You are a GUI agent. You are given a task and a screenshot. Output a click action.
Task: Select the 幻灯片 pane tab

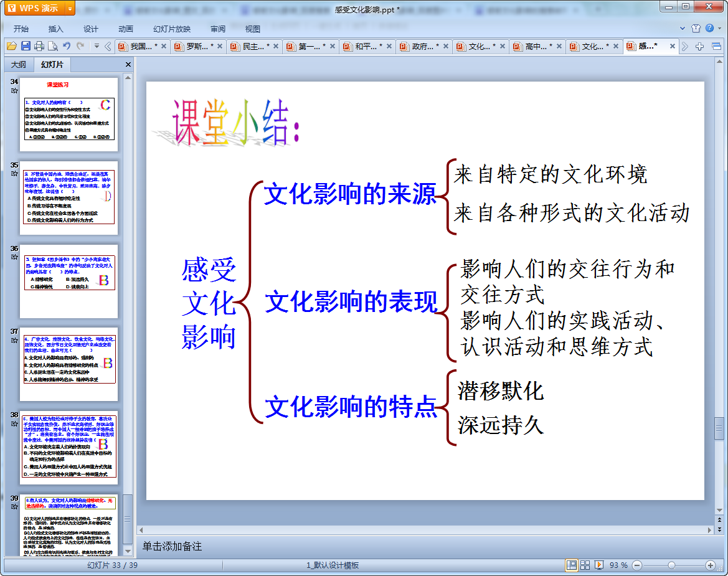pos(52,65)
